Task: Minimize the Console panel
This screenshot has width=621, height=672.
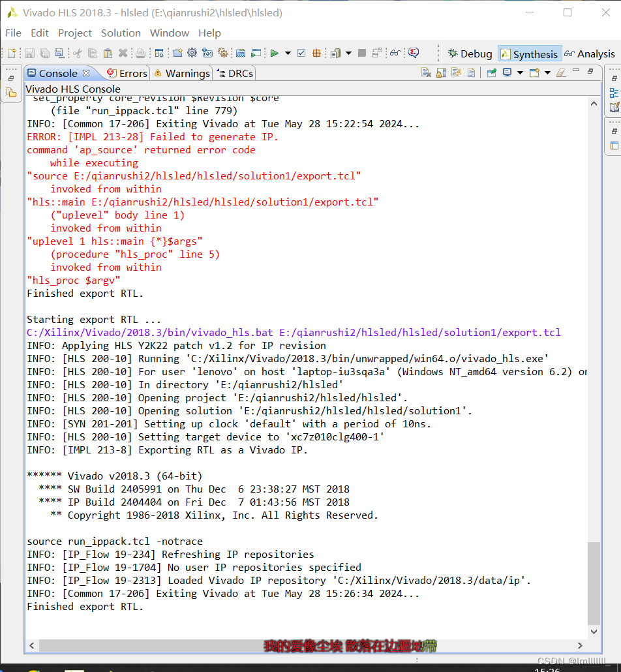Action: pyautogui.click(x=576, y=70)
